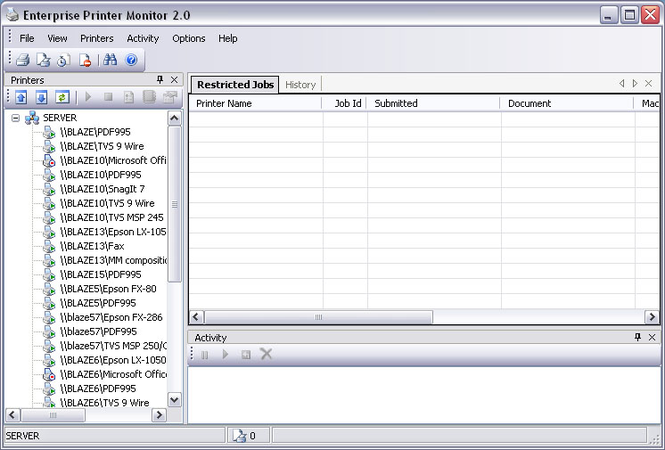
Task: Select printer \\BLAZE\TVS 9 Wire
Action: coord(102,146)
